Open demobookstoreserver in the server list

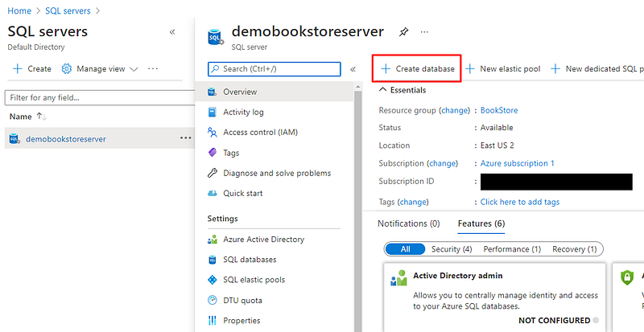66,139
